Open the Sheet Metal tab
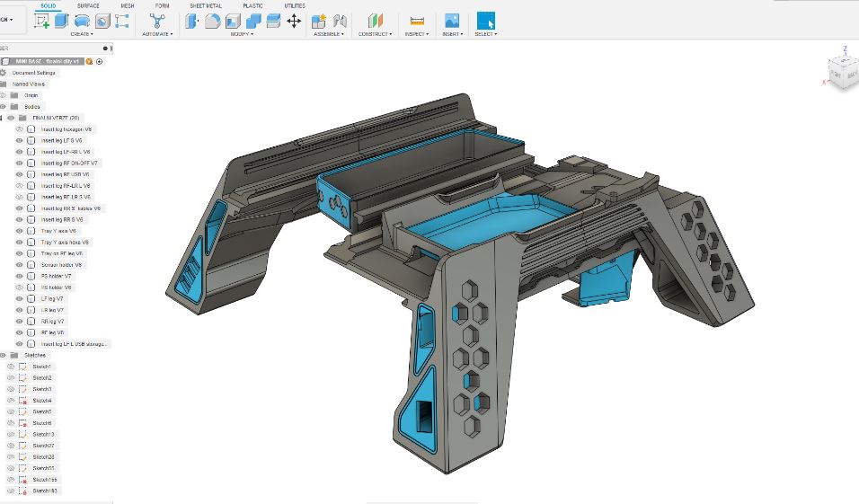The height and width of the screenshot is (504, 859). 206,5
